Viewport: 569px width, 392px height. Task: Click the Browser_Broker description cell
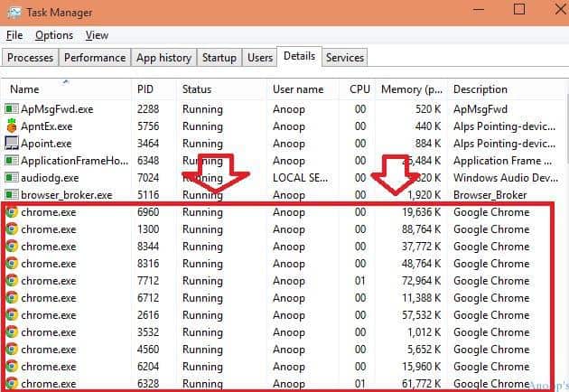point(490,195)
